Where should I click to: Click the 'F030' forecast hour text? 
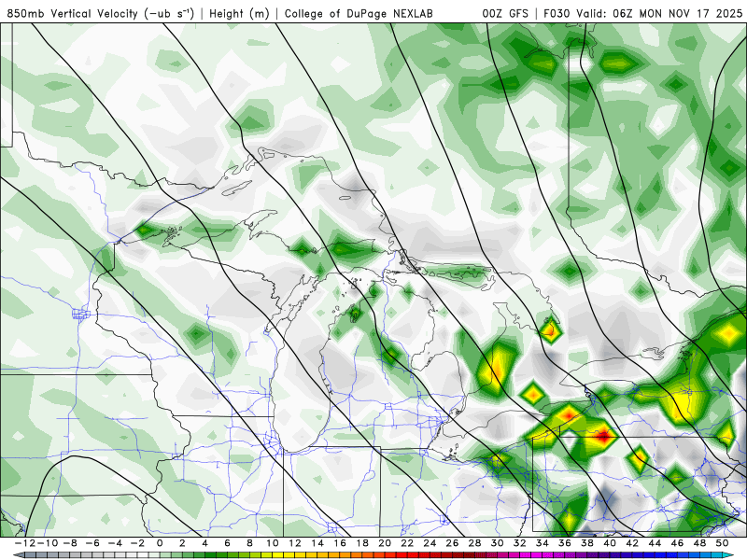(557, 13)
